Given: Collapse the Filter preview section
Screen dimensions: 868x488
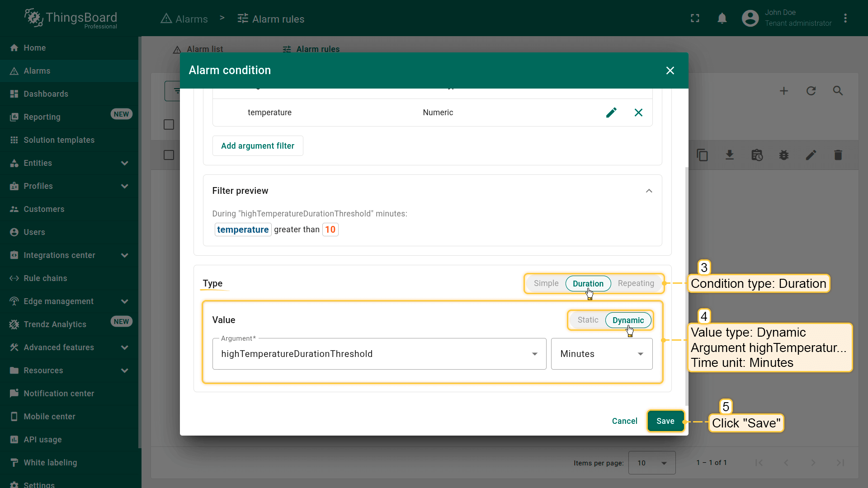Looking at the screenshot, I should [x=649, y=191].
